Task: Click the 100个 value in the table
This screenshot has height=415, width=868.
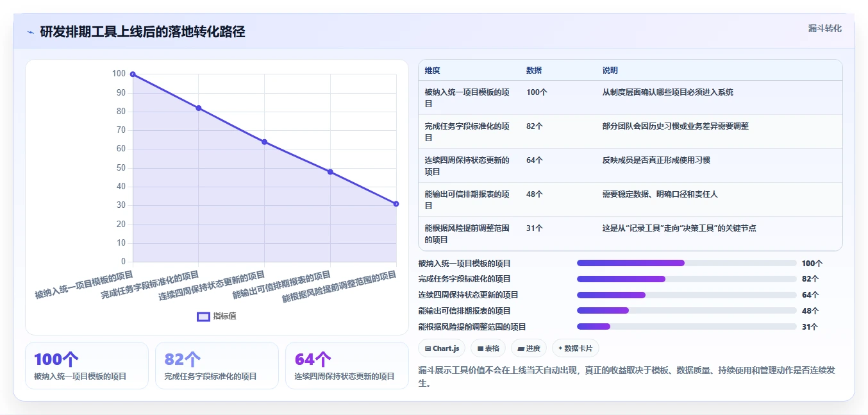Action: (537, 92)
